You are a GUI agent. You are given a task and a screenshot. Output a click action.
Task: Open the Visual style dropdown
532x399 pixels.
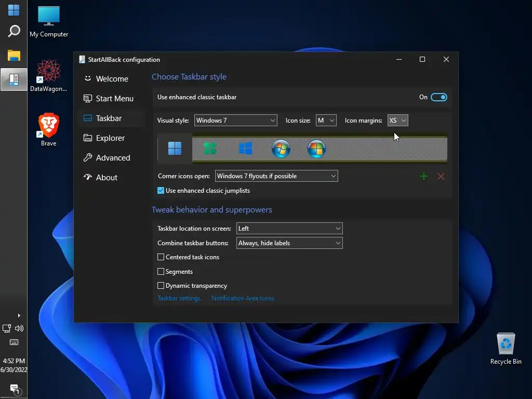pos(235,121)
